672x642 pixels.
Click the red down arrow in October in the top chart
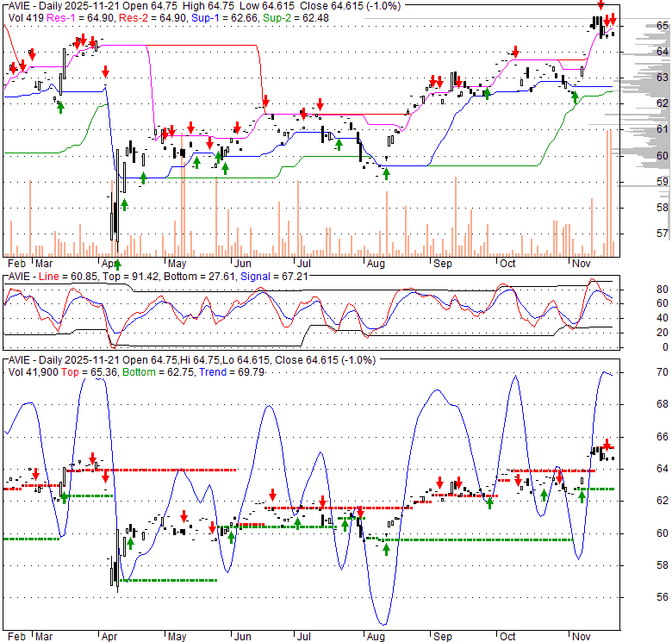[515, 52]
